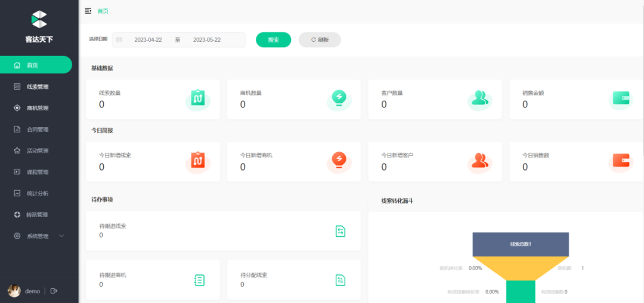The width and height of the screenshot is (644, 303).
Task: Click the 活动管理 star icon
Action: (x=17, y=151)
